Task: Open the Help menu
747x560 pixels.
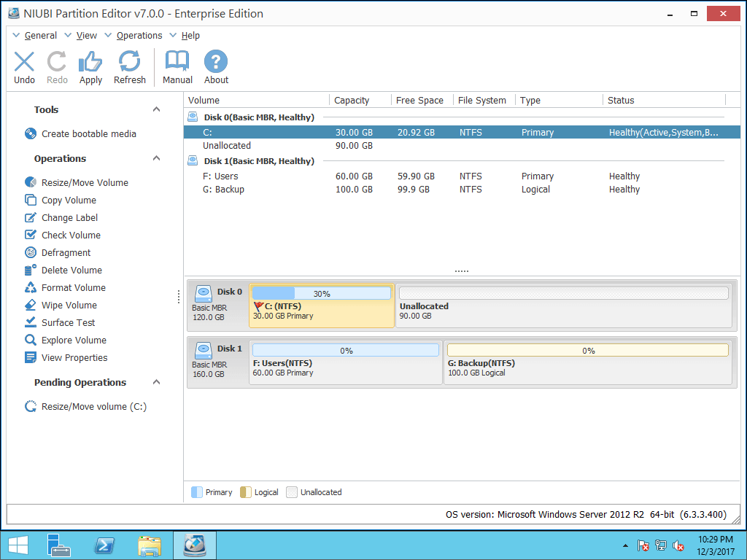Action: [190, 35]
